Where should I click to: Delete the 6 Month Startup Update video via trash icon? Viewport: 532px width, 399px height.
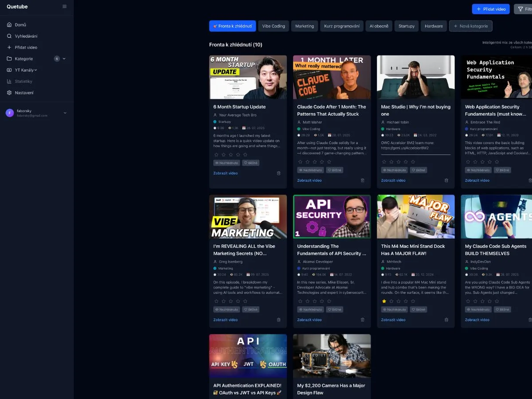(x=278, y=173)
